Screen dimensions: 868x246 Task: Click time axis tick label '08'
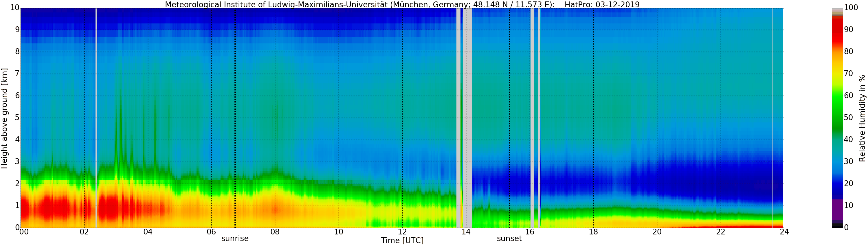click(x=275, y=232)
